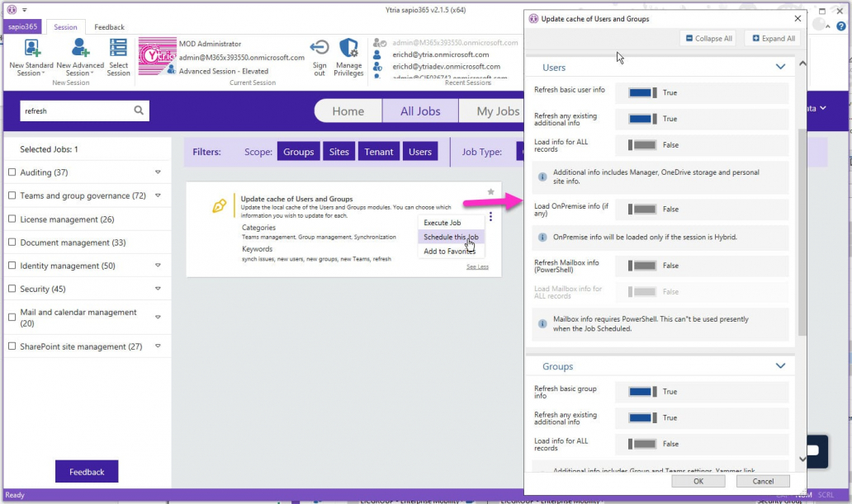The image size is (852, 504).
Task: Collapse the Groups section chevron
Action: coord(780,366)
